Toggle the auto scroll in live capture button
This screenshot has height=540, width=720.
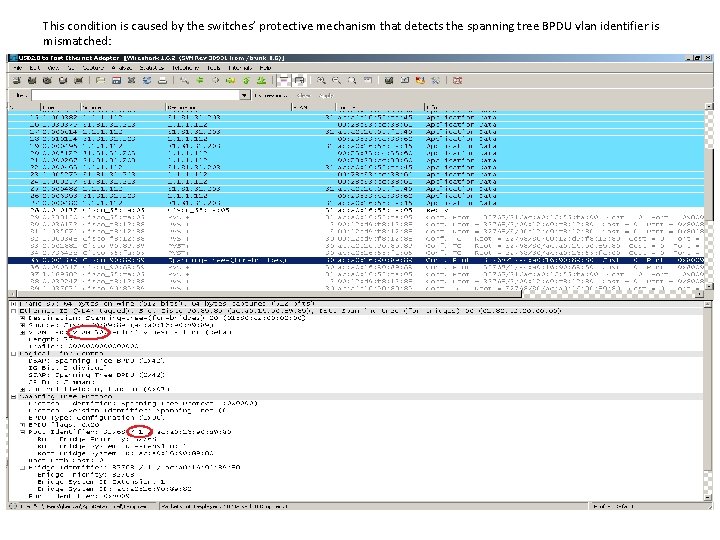[x=299, y=80]
